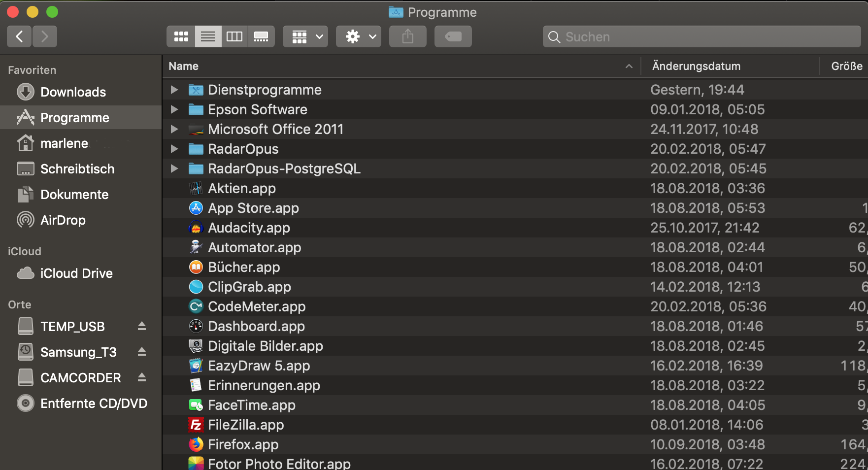Click the Share toolbar button
This screenshot has width=868, height=470.
point(408,36)
